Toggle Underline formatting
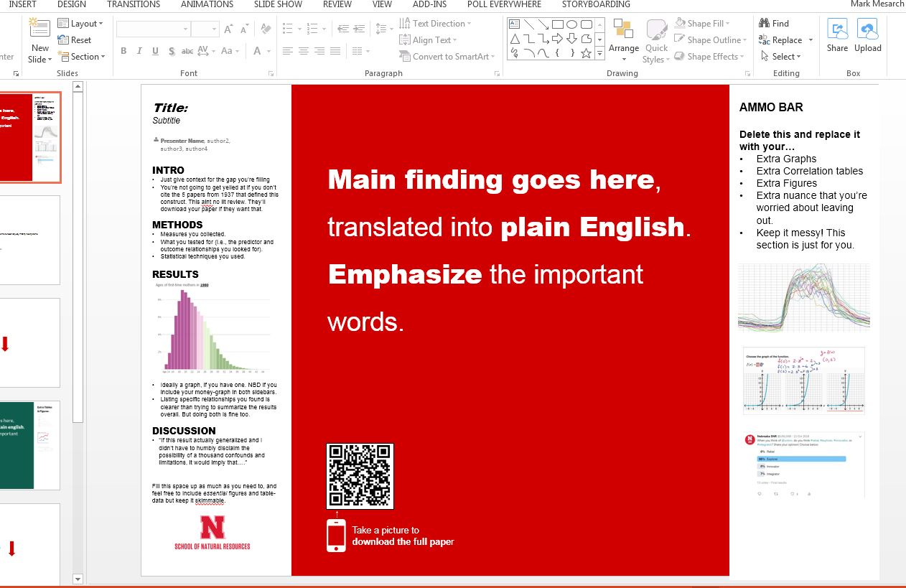Image resolution: width=906 pixels, height=588 pixels. (155, 51)
